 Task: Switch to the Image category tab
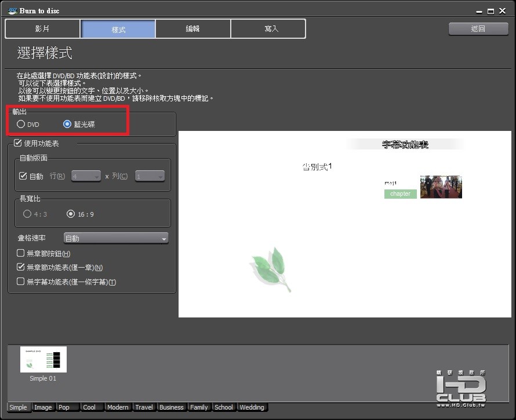[43, 407]
